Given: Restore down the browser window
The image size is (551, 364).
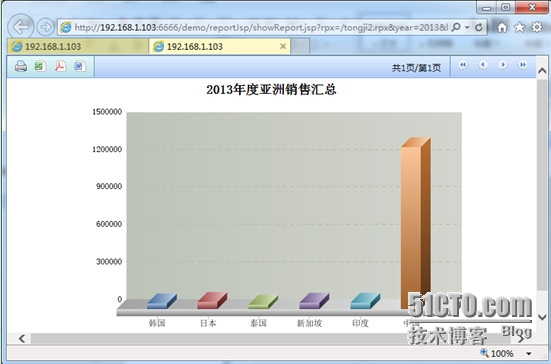Looking at the screenshot, I should click(505, 7).
